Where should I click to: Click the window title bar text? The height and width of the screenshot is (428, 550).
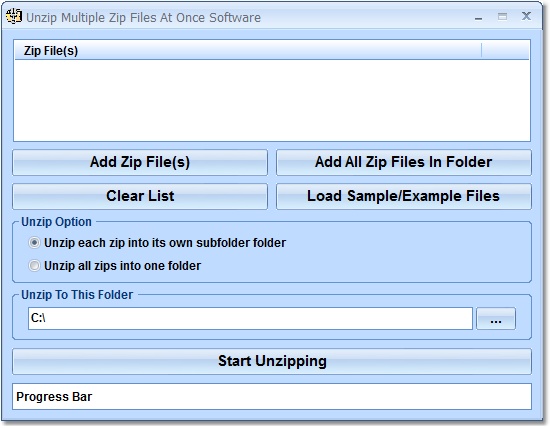pyautogui.click(x=143, y=18)
